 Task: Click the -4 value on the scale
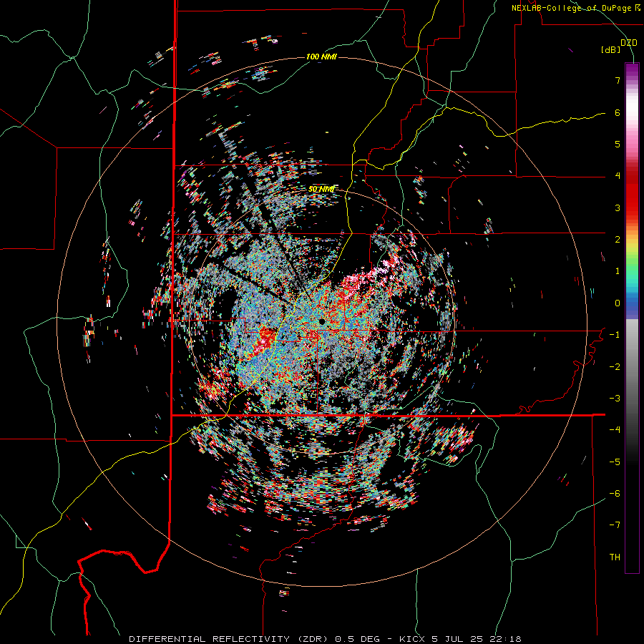click(x=615, y=430)
